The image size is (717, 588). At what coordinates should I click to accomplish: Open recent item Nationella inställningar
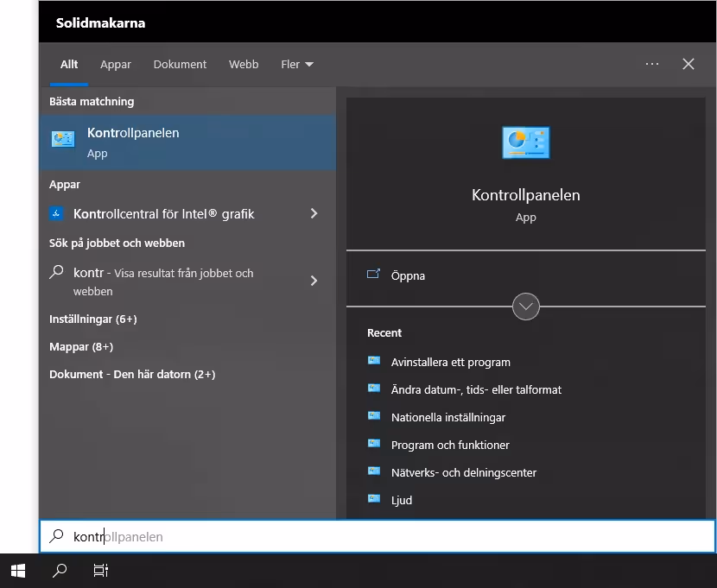448,418
